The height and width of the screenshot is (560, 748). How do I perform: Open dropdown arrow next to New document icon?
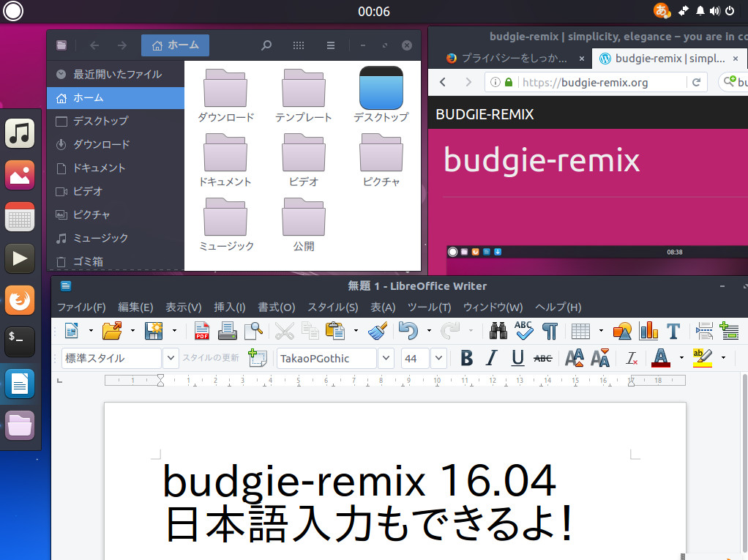91,331
